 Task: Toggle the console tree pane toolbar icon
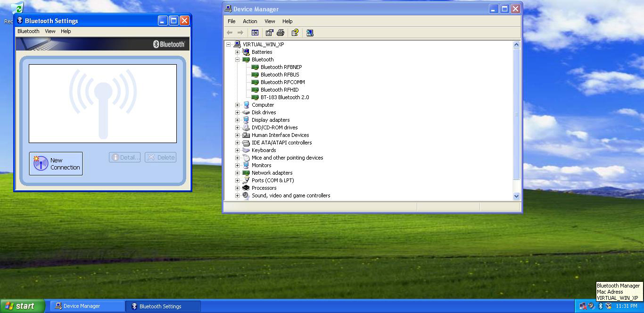255,33
